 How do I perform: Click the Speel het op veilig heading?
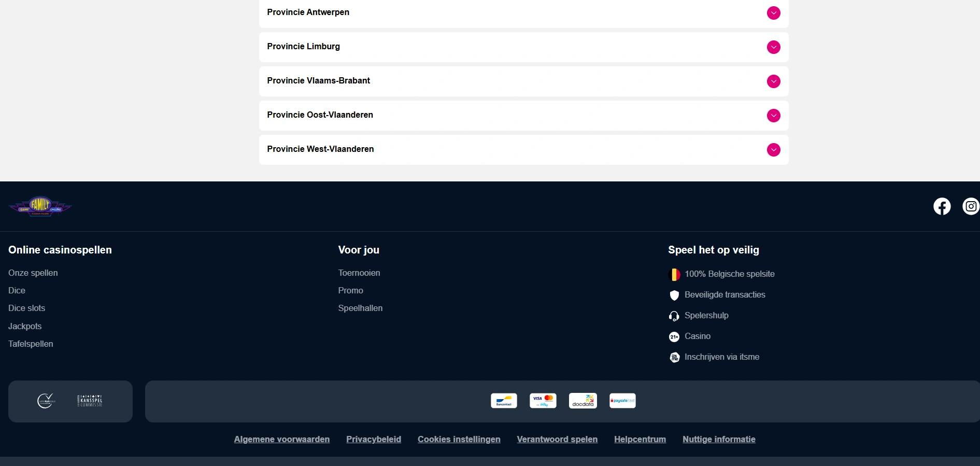[714, 250]
